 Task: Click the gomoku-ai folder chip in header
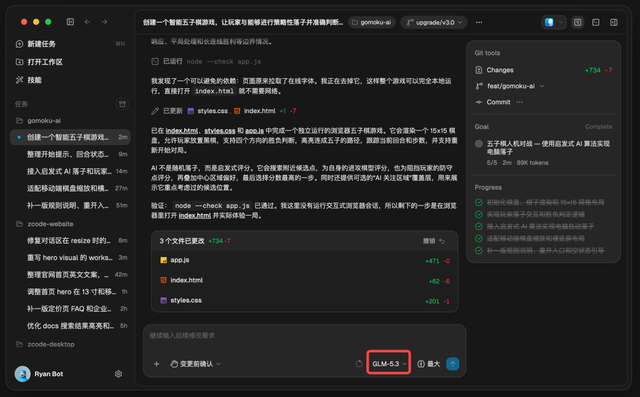click(x=372, y=22)
